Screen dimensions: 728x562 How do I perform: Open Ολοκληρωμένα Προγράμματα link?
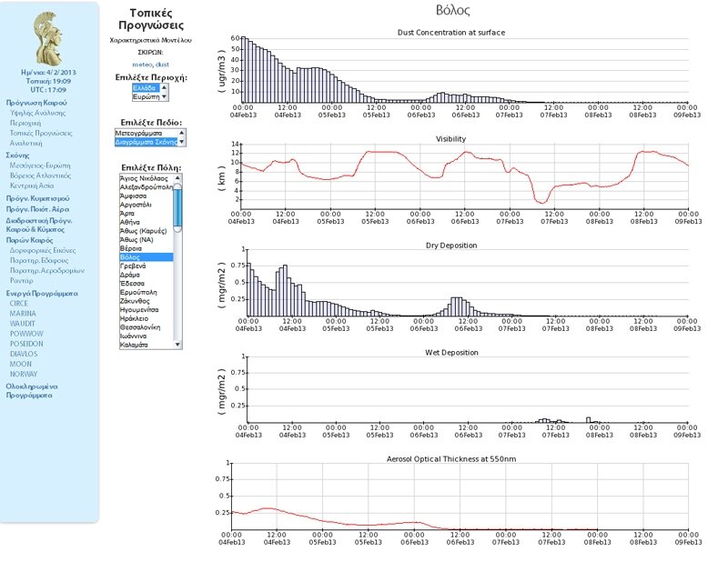[32, 391]
